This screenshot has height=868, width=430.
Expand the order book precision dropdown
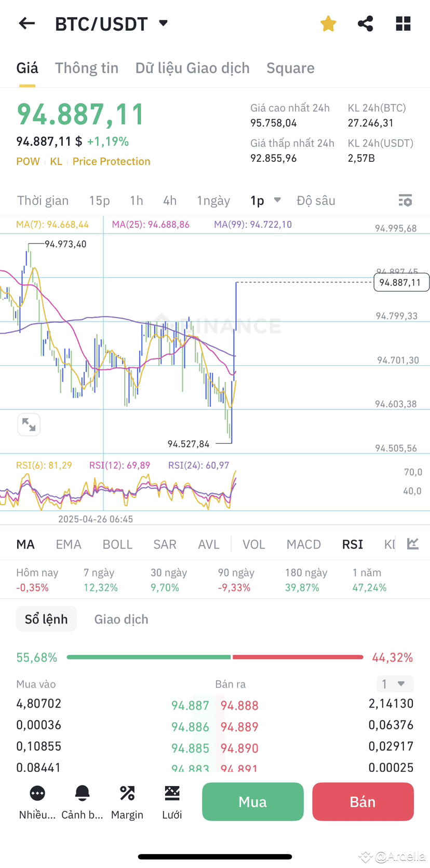(395, 684)
